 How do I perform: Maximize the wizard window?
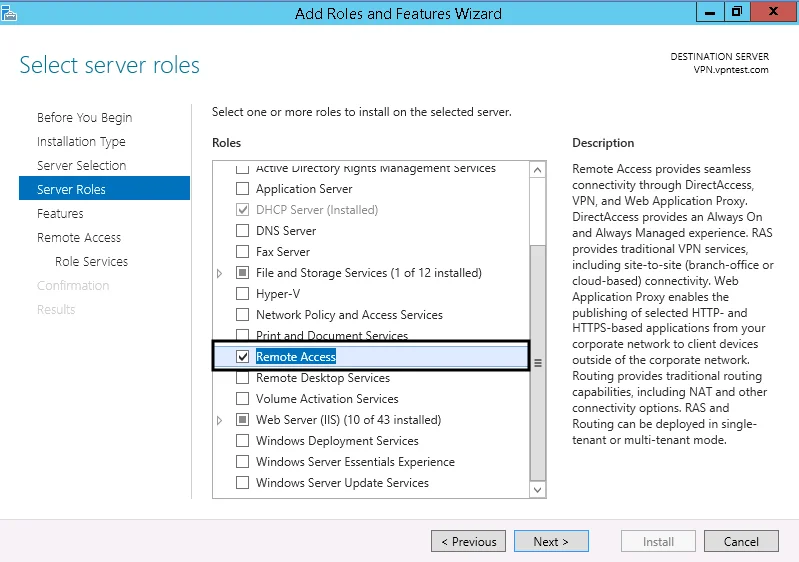pyautogui.click(x=737, y=12)
